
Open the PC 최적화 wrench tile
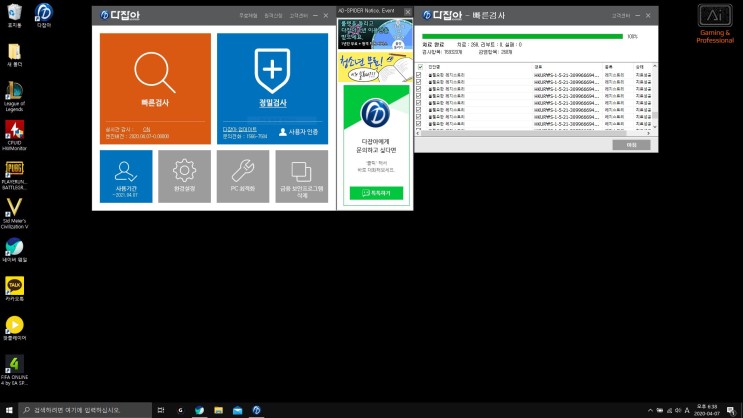243,176
